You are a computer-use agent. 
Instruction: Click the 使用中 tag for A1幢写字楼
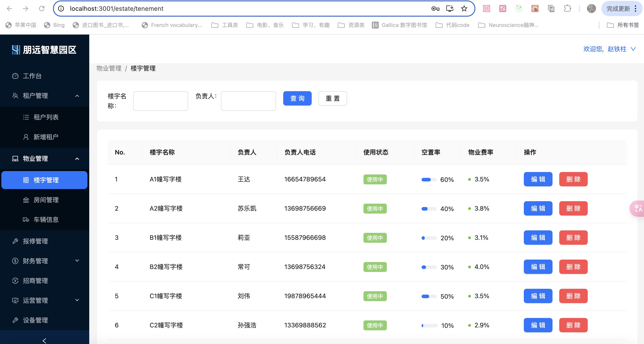(375, 179)
